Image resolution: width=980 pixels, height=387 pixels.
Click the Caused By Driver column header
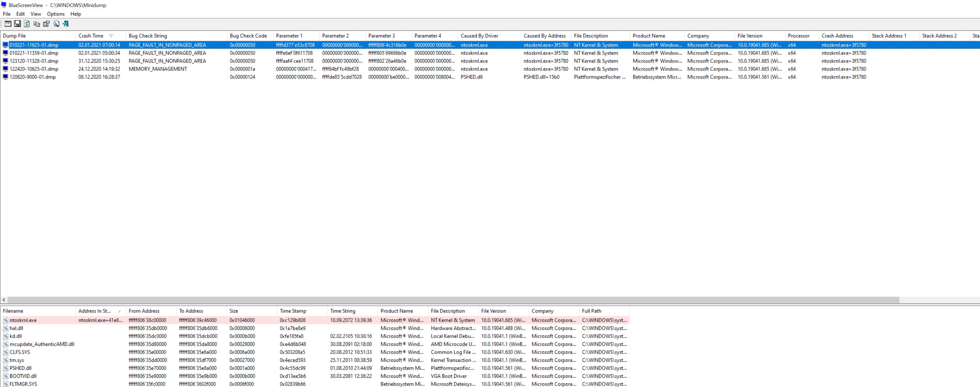click(479, 36)
